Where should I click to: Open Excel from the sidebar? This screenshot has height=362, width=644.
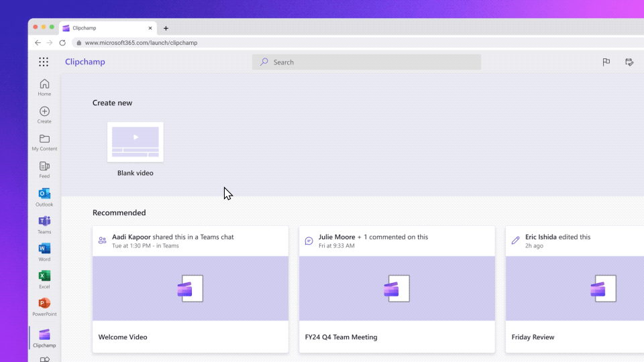[44, 279]
